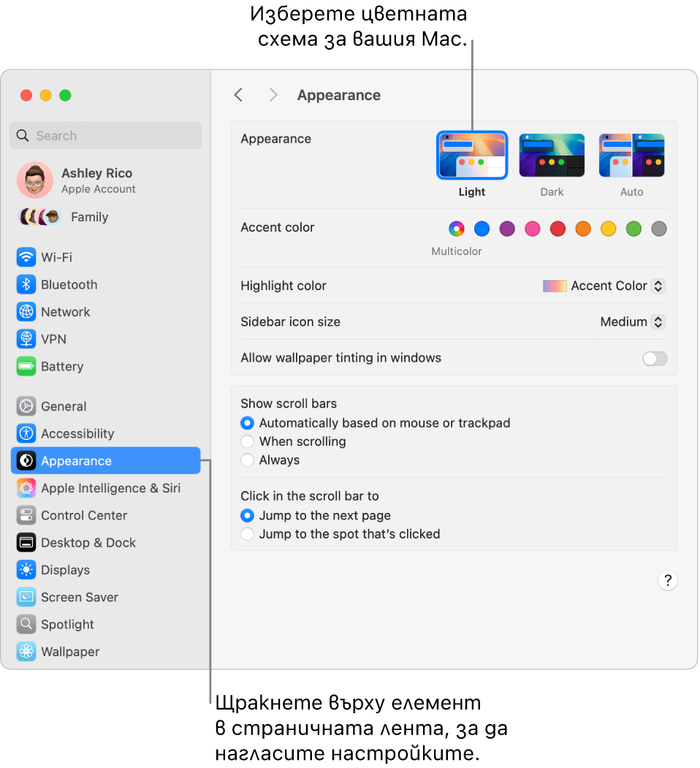
Task: Click the green zoom window button
Action: coord(65,95)
